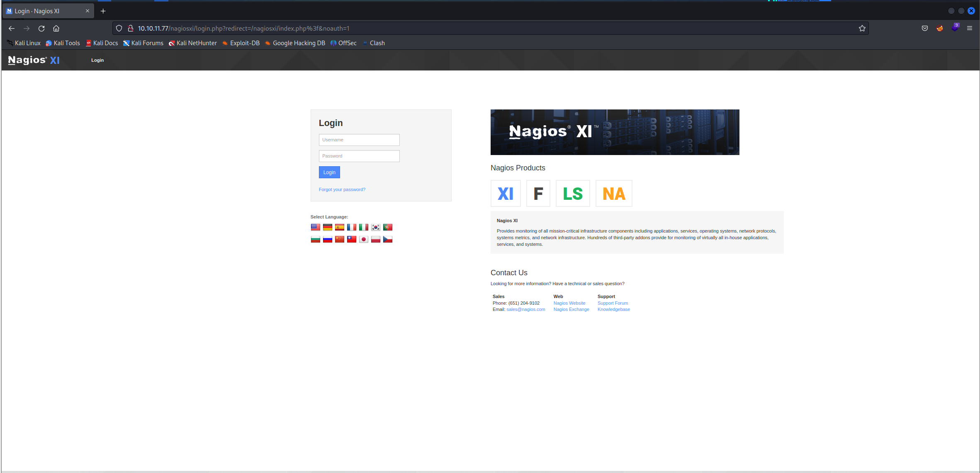Click the Forgot your password link
The image size is (980, 473).
tap(342, 189)
